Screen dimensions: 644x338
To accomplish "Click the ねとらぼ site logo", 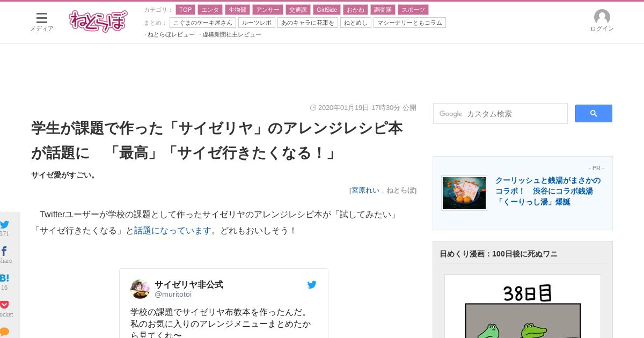I will click(x=98, y=21).
